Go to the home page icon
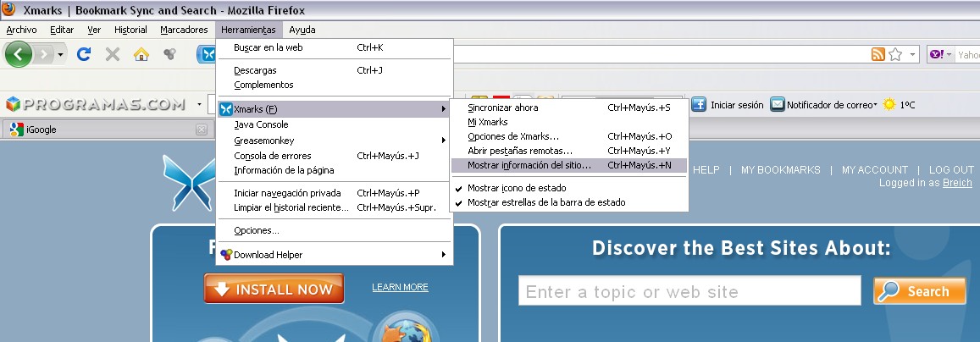 coord(141,54)
